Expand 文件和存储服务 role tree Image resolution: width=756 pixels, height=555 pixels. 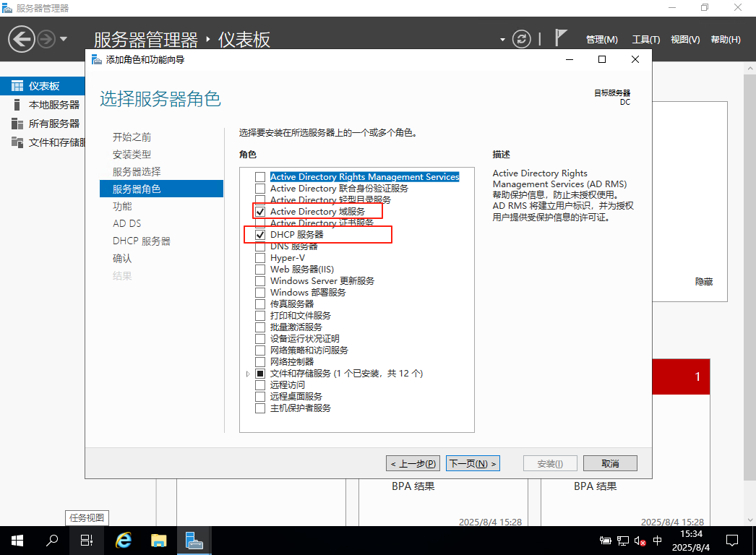(x=248, y=374)
